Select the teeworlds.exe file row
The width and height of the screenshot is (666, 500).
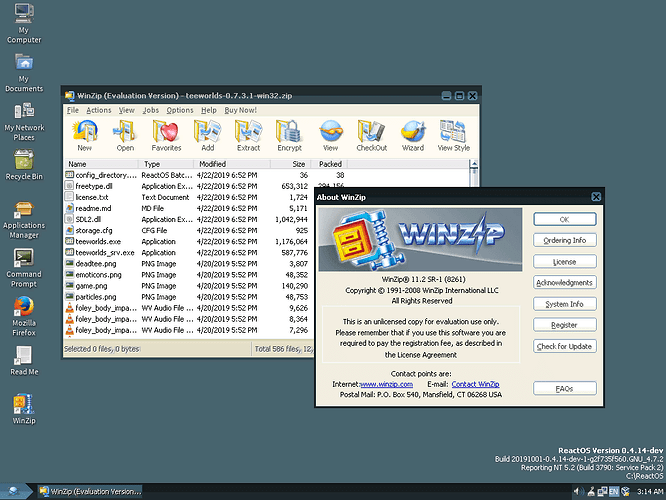pyautogui.click(x=189, y=241)
